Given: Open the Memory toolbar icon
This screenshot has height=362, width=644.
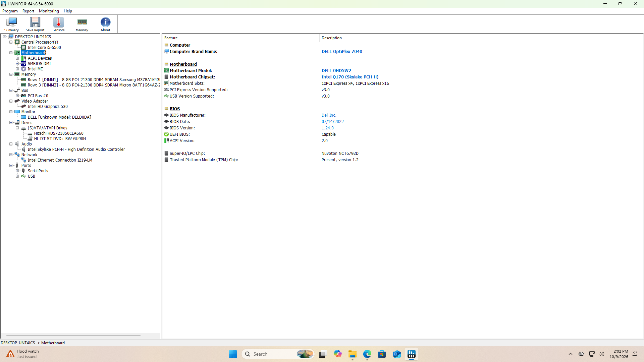Looking at the screenshot, I should (x=82, y=24).
